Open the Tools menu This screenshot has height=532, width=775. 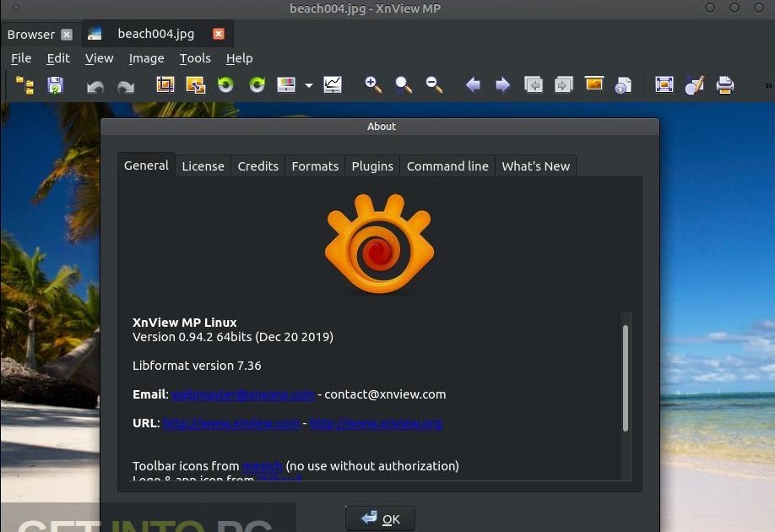pos(195,58)
